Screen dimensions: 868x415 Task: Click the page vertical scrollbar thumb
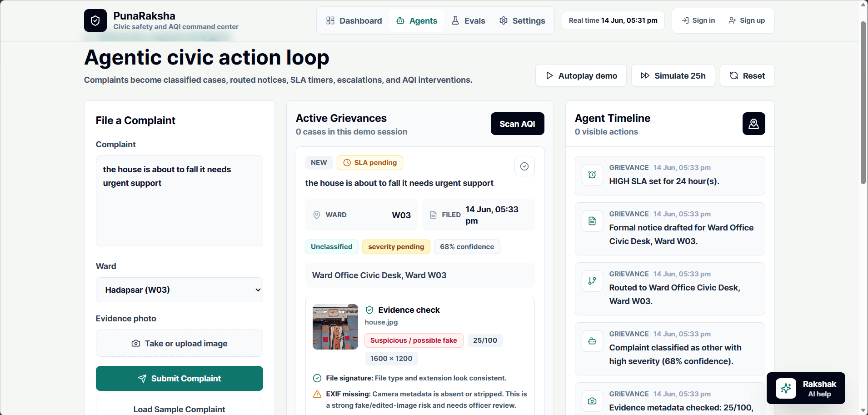pos(863,102)
